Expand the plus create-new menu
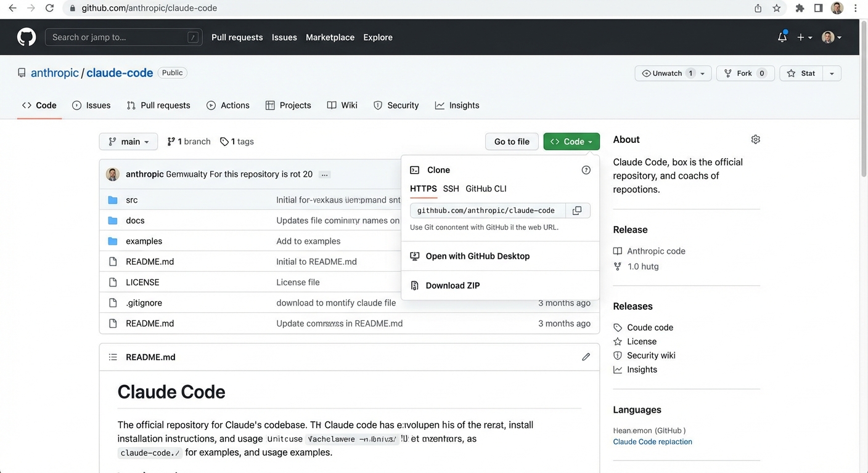This screenshot has height=473, width=868. [x=805, y=38]
